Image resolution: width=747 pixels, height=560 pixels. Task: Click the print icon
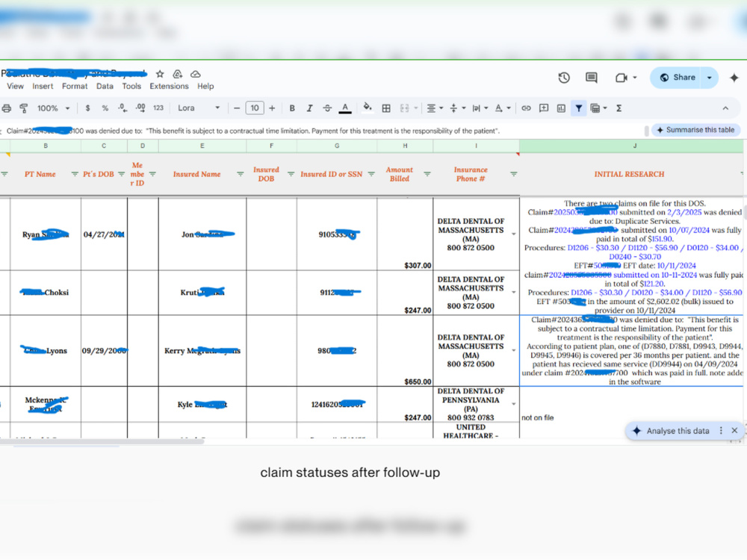pos(7,108)
